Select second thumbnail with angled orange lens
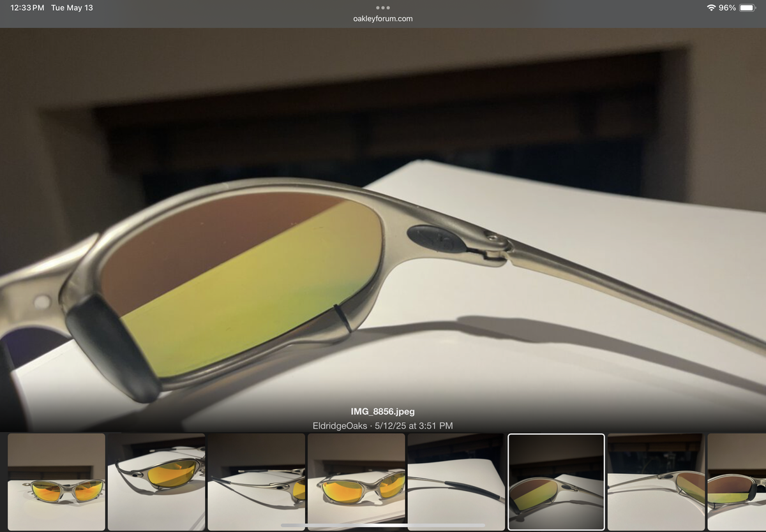Viewport: 766px width, 532px height. [156, 482]
